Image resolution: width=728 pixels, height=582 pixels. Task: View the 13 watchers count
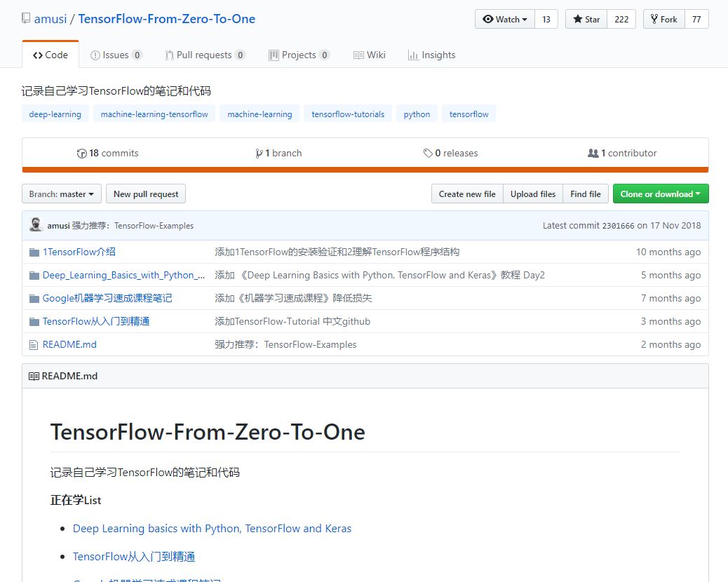(x=546, y=20)
